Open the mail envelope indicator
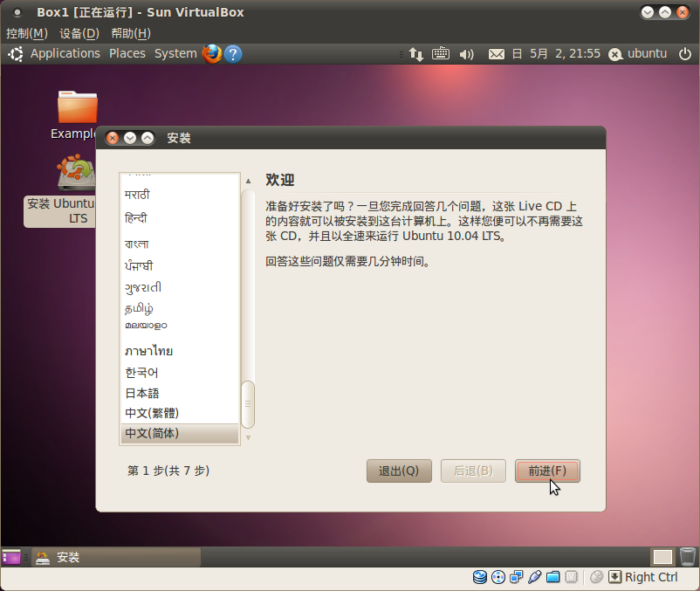The width and height of the screenshot is (700, 591). pos(497,54)
